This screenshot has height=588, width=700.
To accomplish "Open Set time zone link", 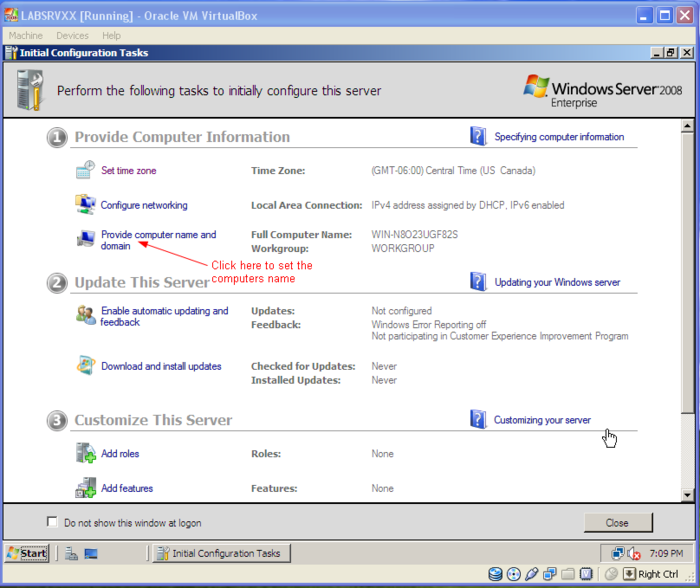I will tap(129, 171).
